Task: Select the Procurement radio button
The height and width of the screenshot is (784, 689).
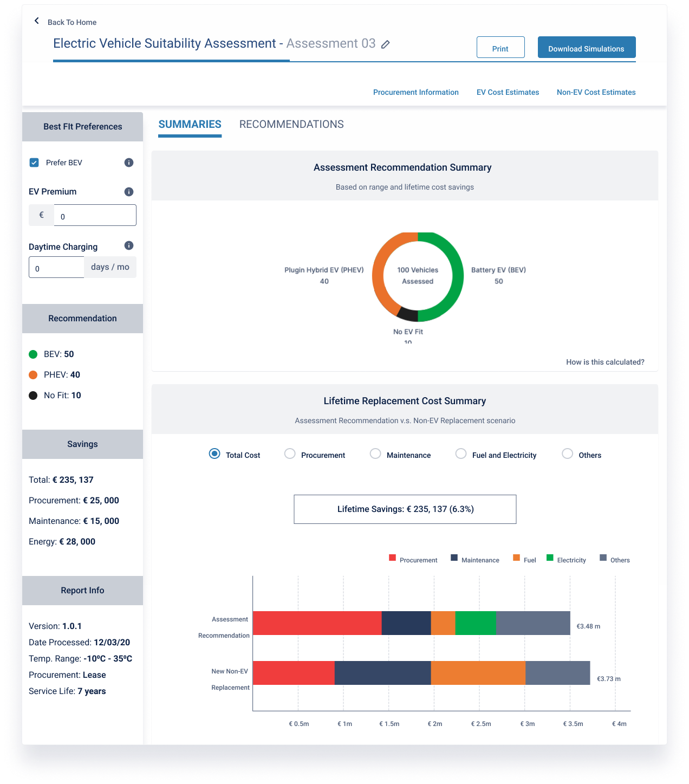Action: [290, 454]
